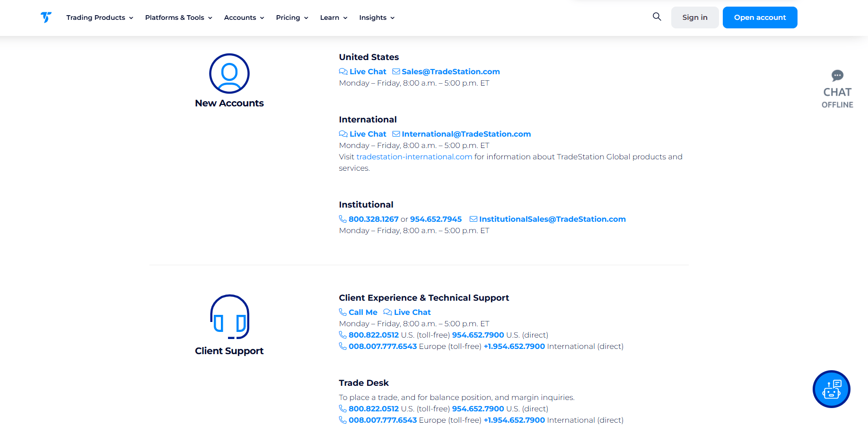This screenshot has width=868, height=426.
Task: Click Client Experience & Technical Support heading
Action: (424, 297)
